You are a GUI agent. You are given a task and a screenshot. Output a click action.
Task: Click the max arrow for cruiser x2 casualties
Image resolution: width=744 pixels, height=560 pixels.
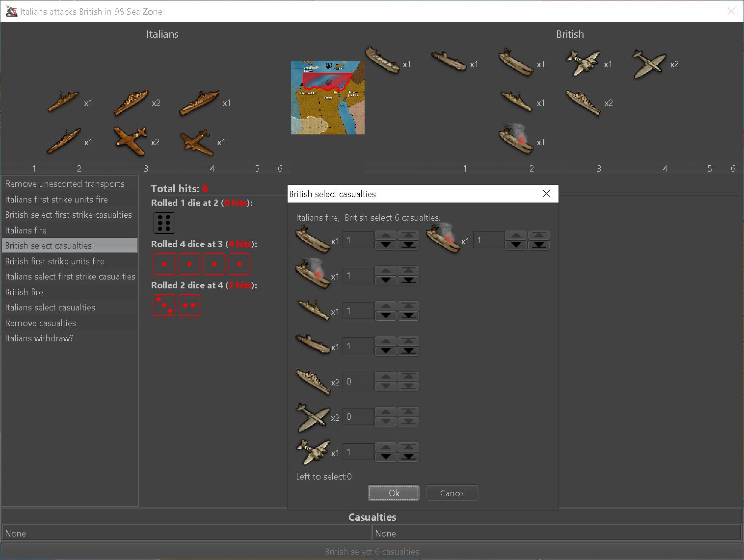(x=408, y=376)
